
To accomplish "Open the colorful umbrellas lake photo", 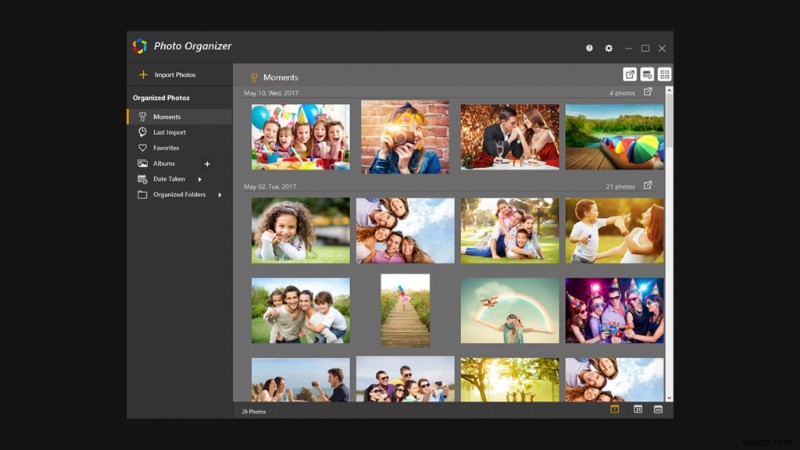I will (x=614, y=137).
